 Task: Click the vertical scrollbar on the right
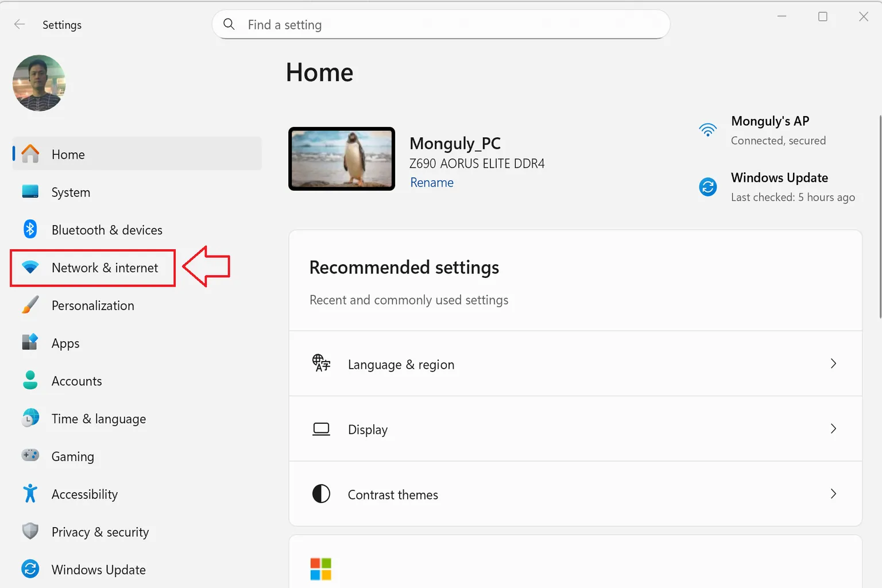click(880, 216)
